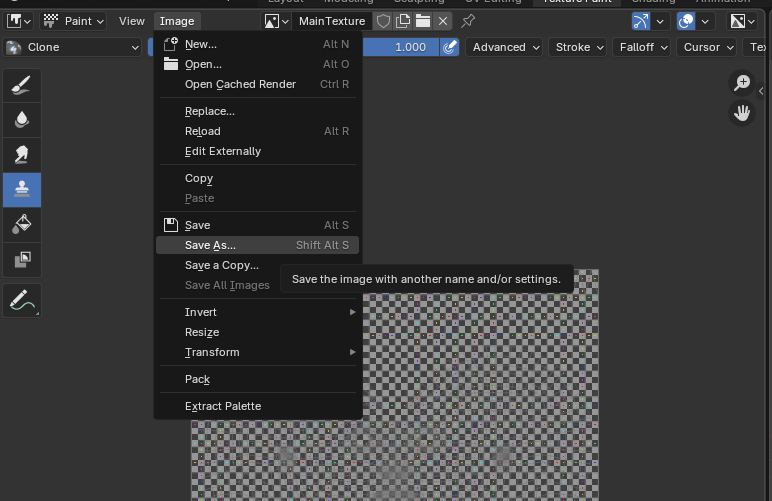Open editor type dropdown
772x501 pixels.
pyautogui.click(x=19, y=21)
